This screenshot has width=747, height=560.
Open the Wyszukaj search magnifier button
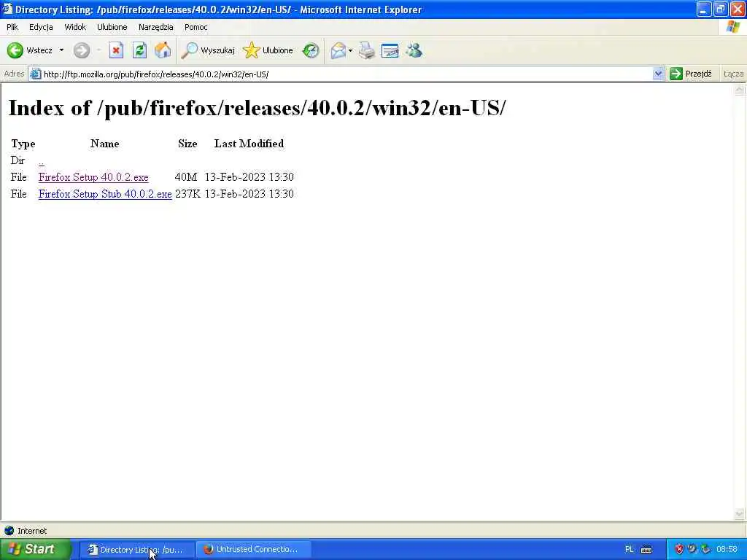coord(208,50)
